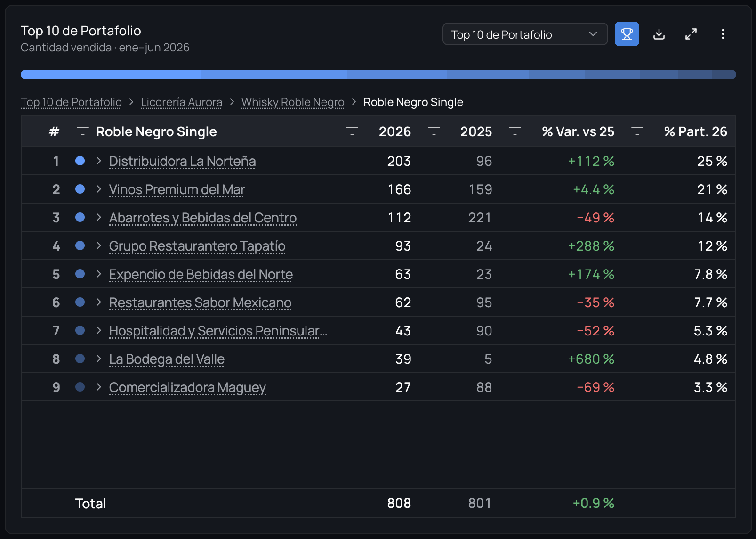Screen dimensions: 756x539
Task: Open Vinos Premium del Mar link
Action: pos(177,189)
